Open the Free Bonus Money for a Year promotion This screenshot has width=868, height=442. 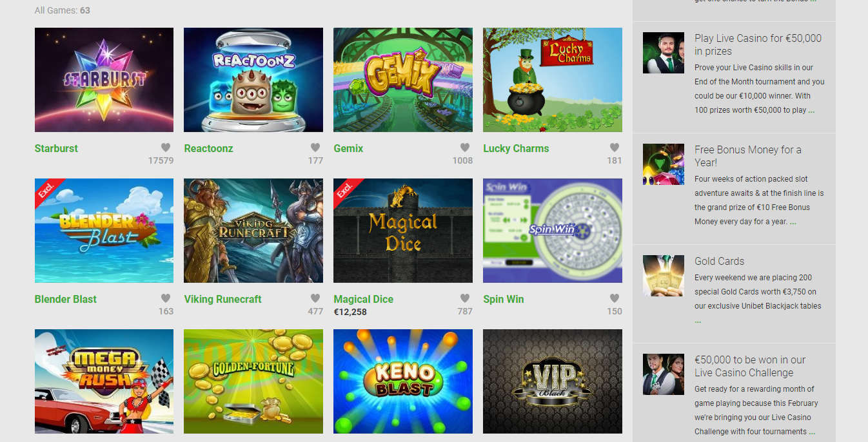pos(748,156)
